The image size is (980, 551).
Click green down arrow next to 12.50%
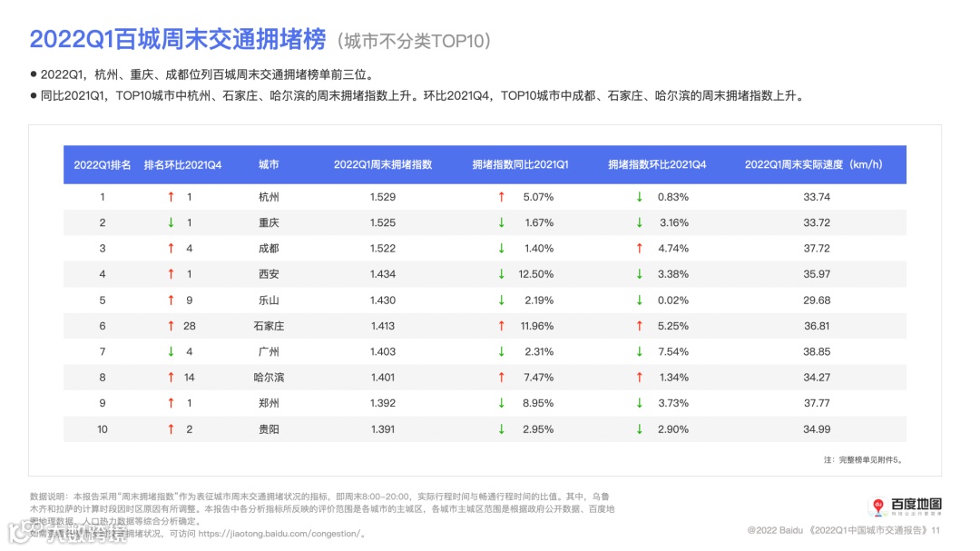pyautogui.click(x=501, y=274)
